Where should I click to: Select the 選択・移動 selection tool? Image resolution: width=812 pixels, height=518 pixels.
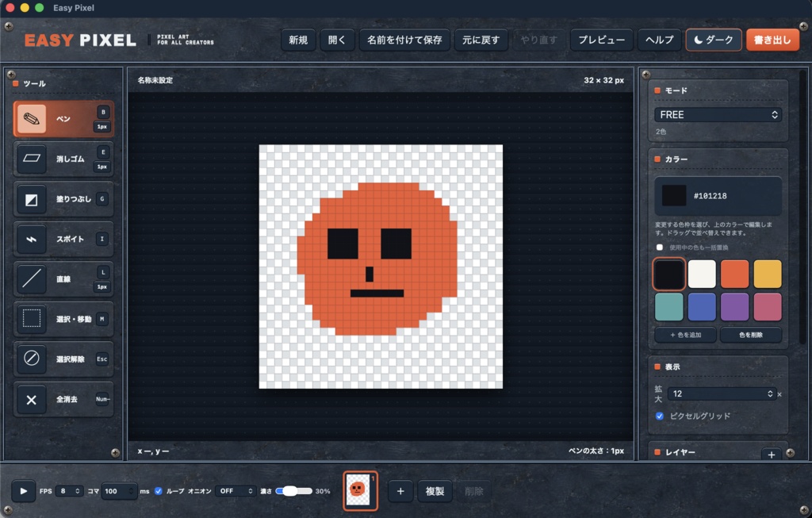[63, 319]
